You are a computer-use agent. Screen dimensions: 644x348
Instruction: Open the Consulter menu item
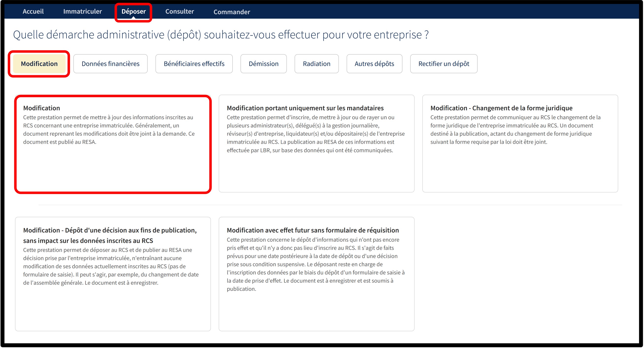click(179, 12)
